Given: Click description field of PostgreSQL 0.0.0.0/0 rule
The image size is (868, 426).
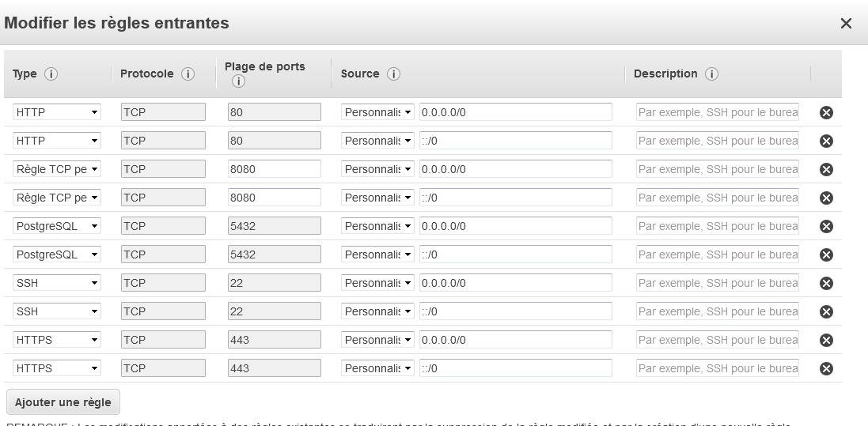Looking at the screenshot, I should coord(718,226).
